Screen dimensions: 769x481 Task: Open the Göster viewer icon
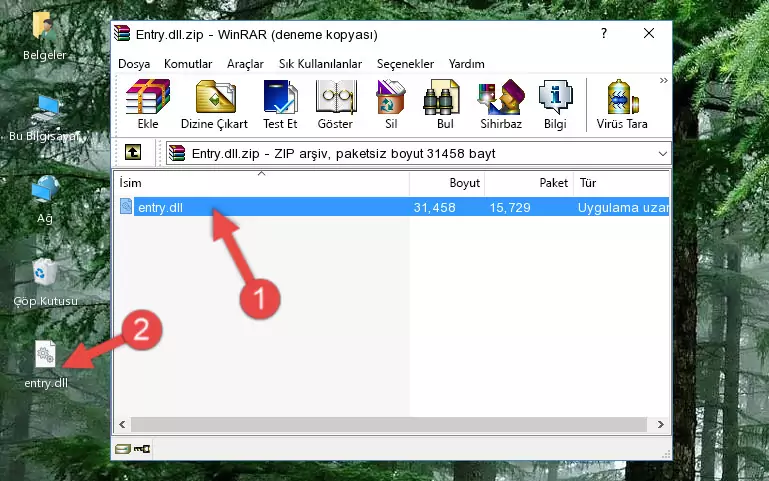[x=335, y=104]
